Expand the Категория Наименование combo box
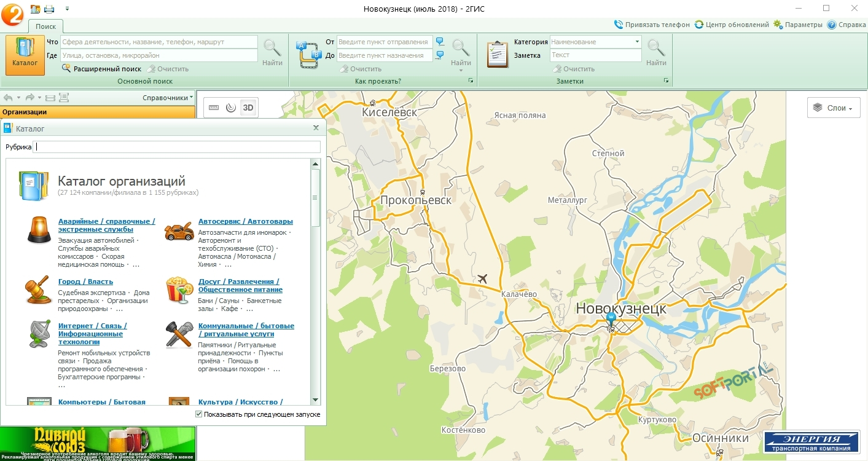 click(636, 42)
